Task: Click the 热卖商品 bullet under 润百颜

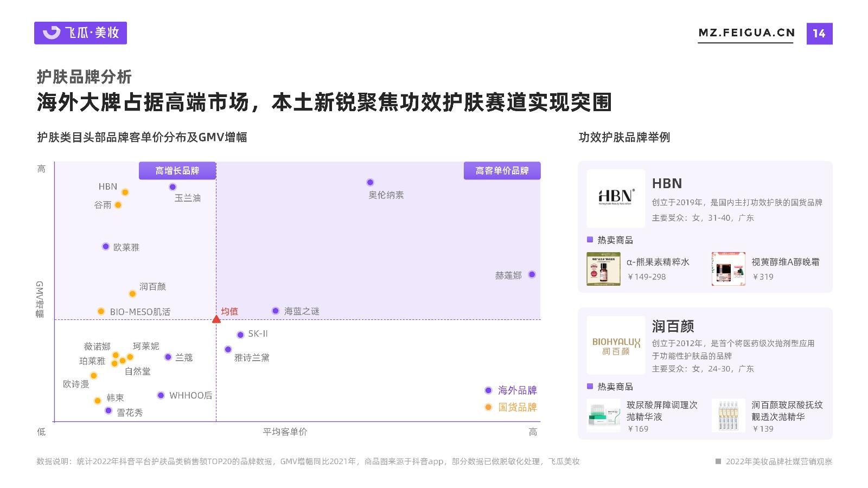Action: click(590, 386)
